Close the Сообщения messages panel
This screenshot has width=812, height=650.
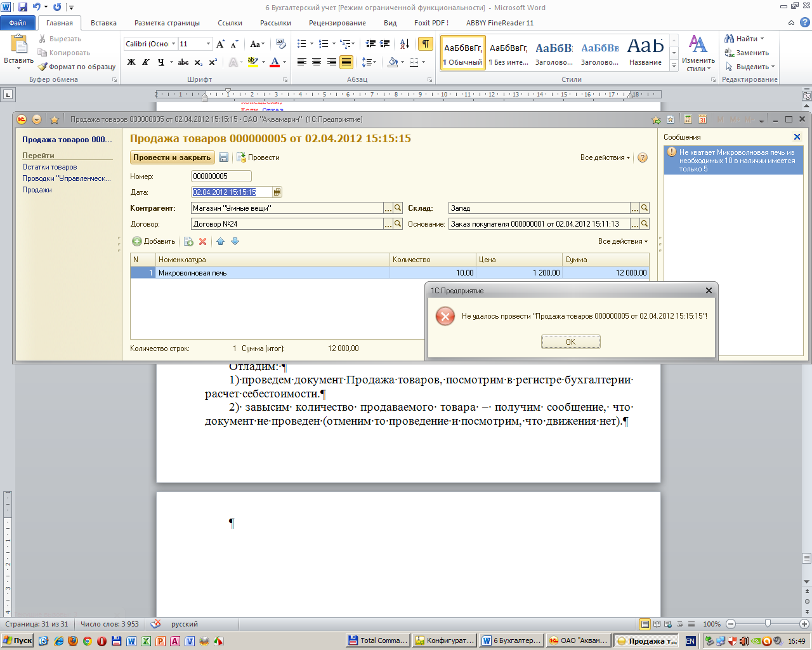[x=797, y=137]
